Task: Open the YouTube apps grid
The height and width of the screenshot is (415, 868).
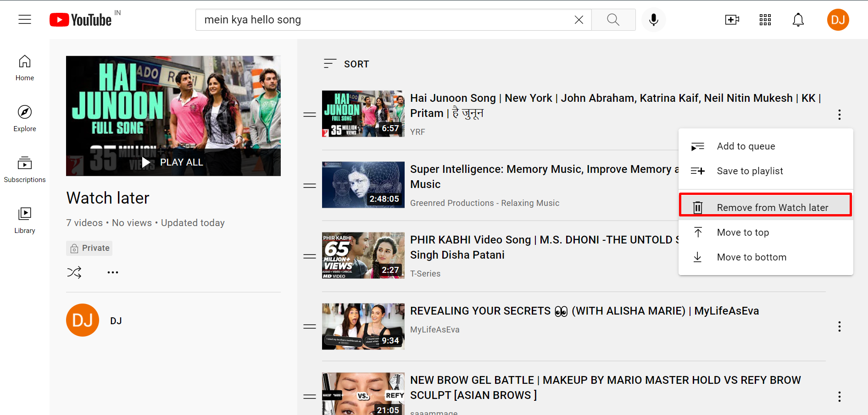Action: tap(765, 20)
